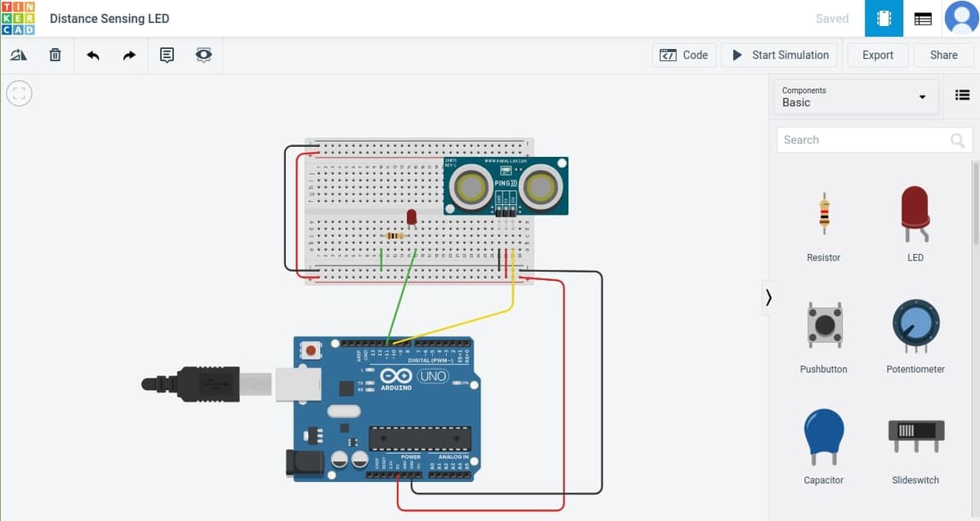The image size is (980, 521).
Task: Open the user profile avatar
Action: 961,18
